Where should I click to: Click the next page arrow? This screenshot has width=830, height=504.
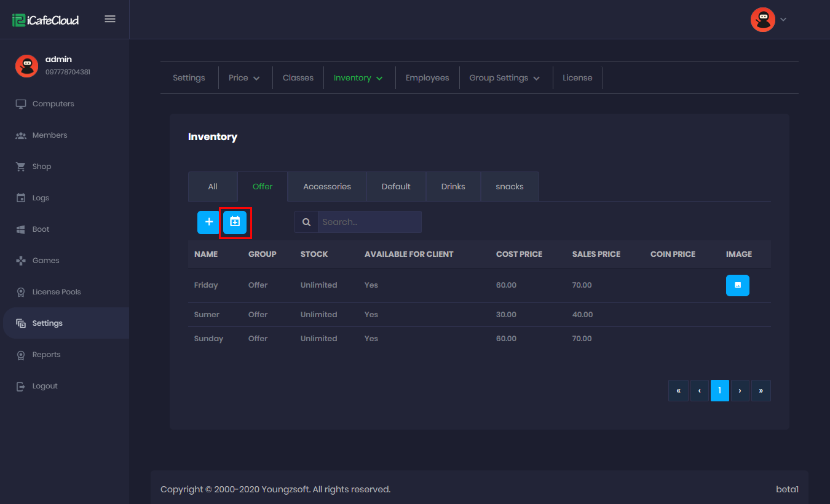point(740,390)
